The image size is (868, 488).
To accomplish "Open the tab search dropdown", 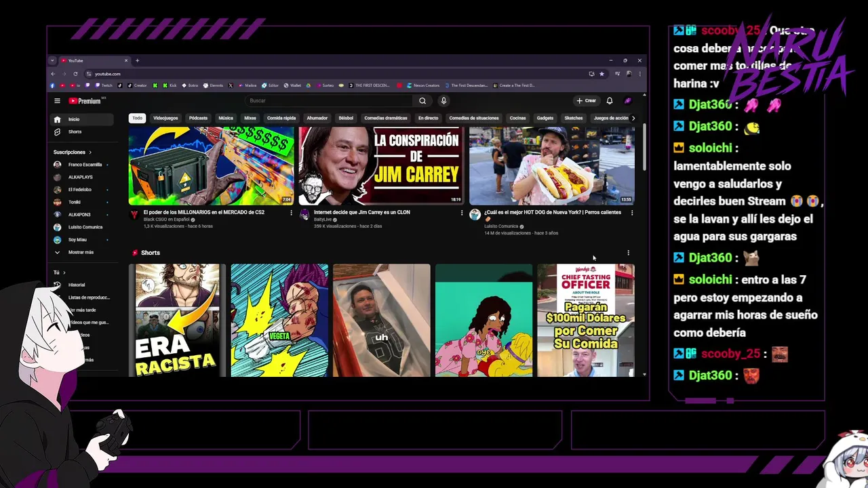I will tap(52, 60).
